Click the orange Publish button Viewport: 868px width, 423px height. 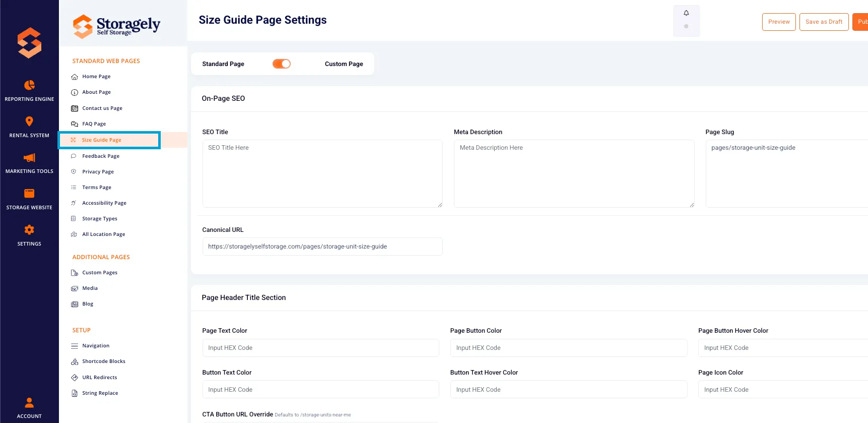click(x=860, y=22)
